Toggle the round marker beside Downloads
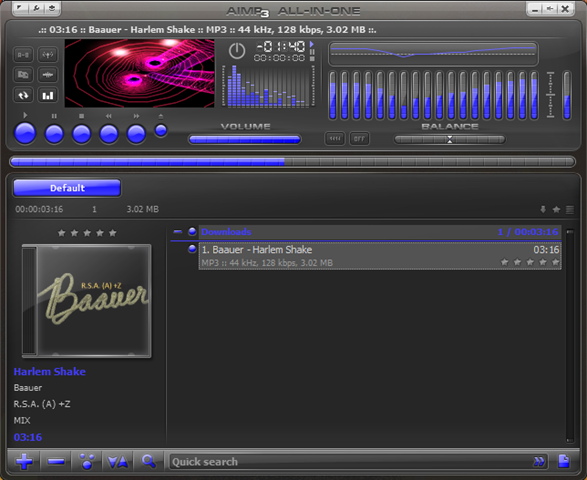Screen dimensions: 587x480 pyautogui.click(x=192, y=231)
